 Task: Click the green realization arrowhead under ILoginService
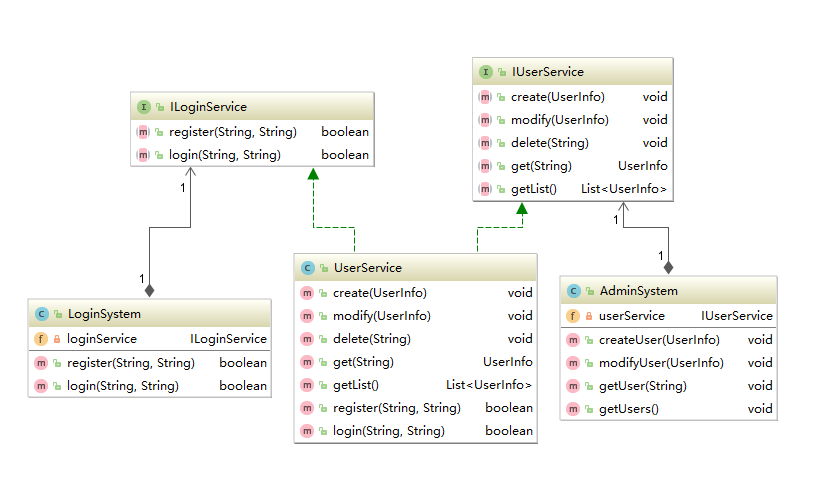pos(313,174)
